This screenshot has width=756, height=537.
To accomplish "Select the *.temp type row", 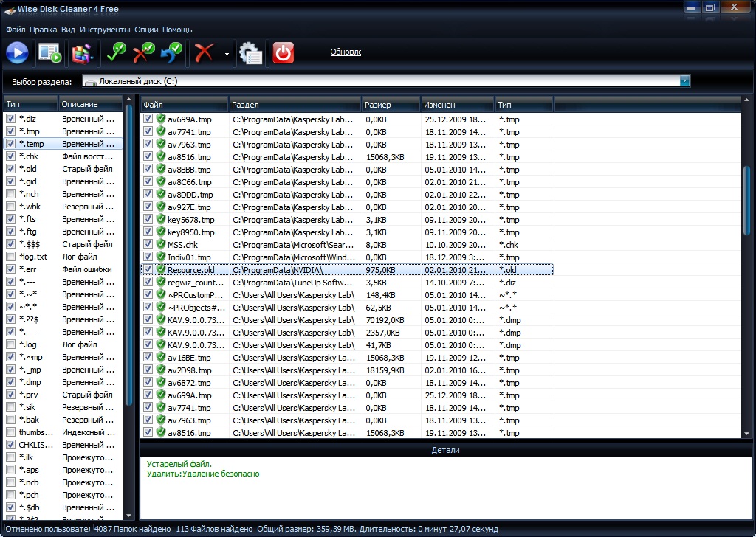I will (63, 144).
